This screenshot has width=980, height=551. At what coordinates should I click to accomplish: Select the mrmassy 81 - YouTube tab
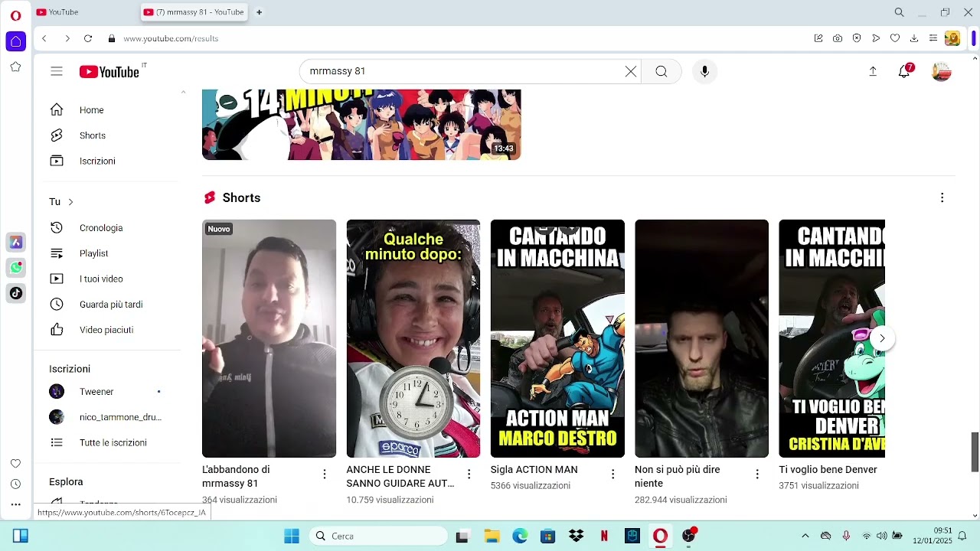coord(194,12)
